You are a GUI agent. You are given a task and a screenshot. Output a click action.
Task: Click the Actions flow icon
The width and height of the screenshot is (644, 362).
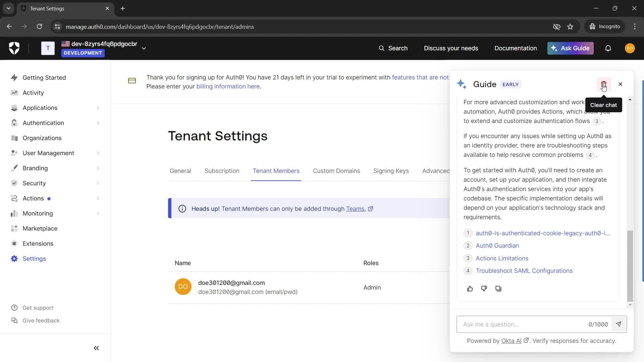(x=14, y=198)
